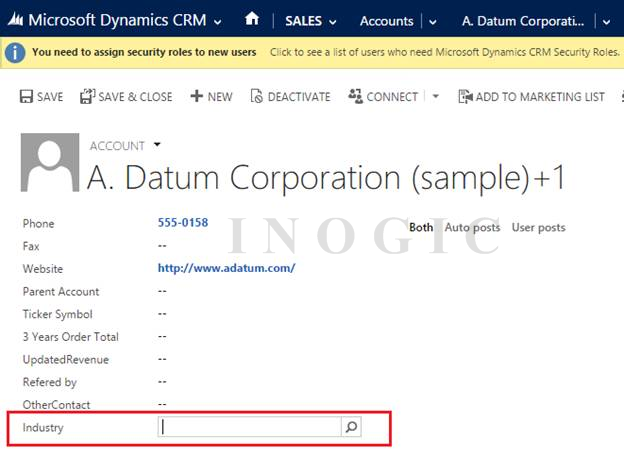Click the account avatar picture
624x456 pixels.
coord(50,162)
